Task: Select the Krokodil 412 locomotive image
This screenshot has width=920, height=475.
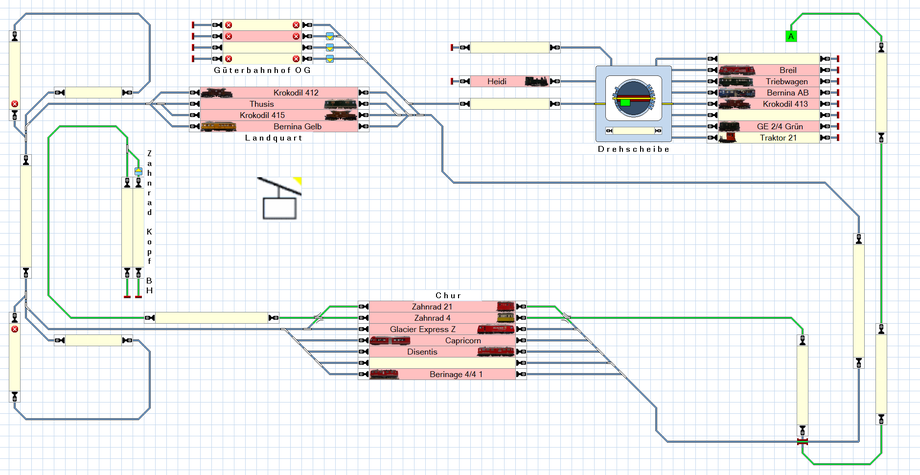Action: (217, 93)
